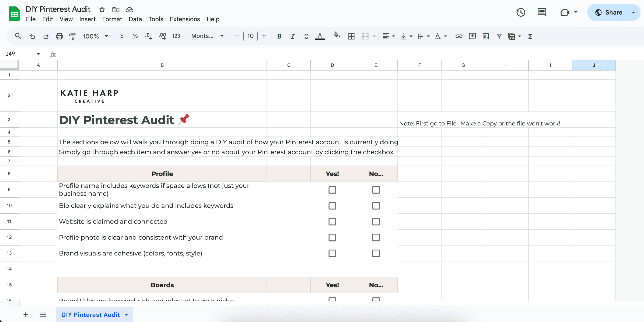The height and width of the screenshot is (322, 644).
Task: Open the comments panel icon
Action: [542, 12]
